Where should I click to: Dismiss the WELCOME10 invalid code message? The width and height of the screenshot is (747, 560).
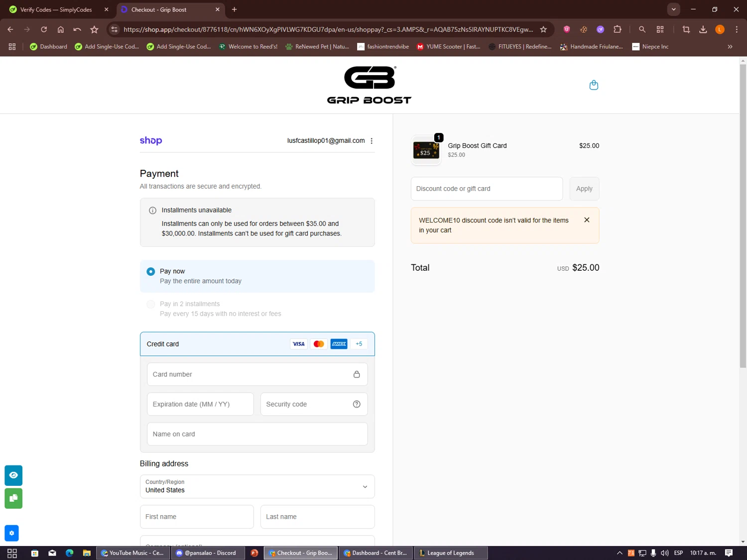(x=587, y=220)
